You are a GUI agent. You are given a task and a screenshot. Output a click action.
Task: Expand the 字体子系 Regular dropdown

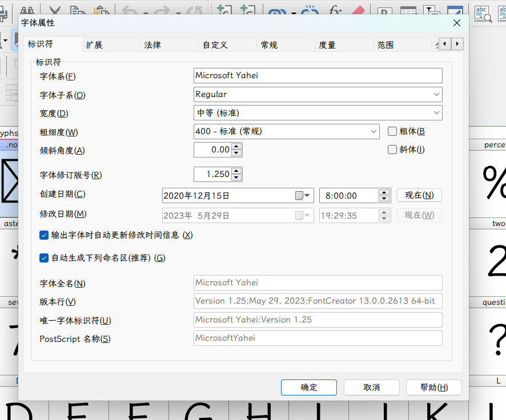[x=436, y=95]
